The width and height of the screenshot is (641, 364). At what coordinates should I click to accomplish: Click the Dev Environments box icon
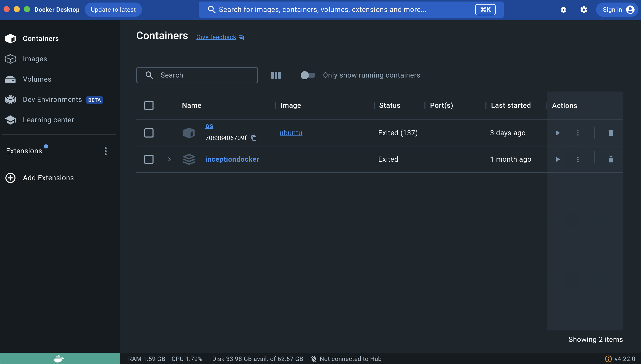click(x=10, y=99)
